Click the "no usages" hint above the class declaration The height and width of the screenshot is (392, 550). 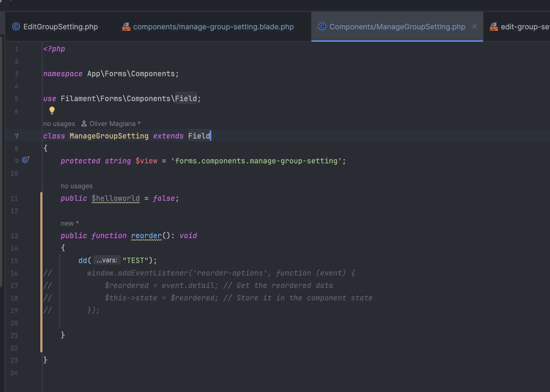[x=59, y=124]
